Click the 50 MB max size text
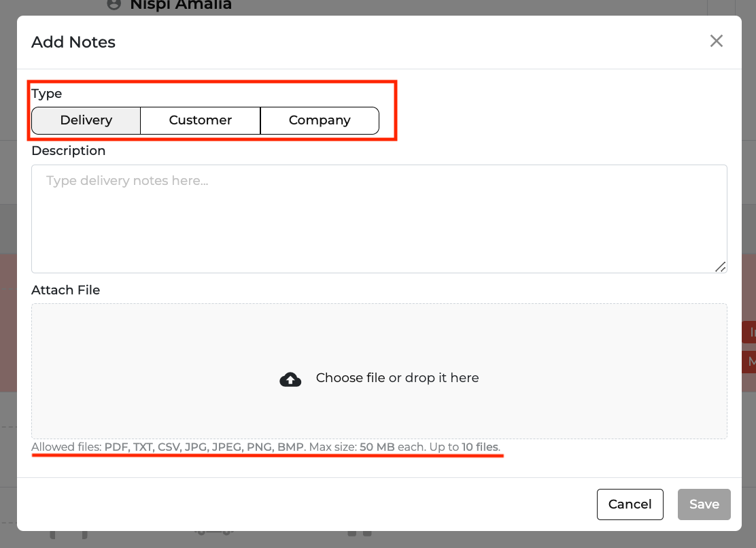The width and height of the screenshot is (756, 548). (x=377, y=447)
